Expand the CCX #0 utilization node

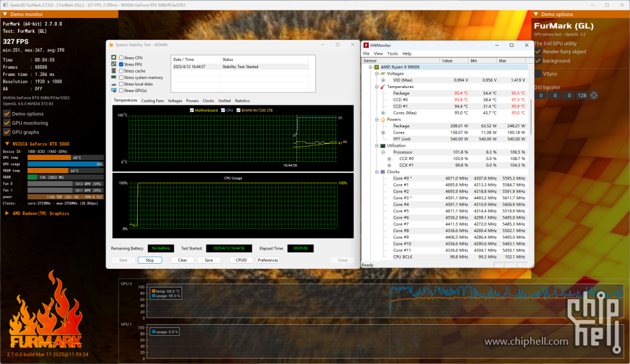coord(389,158)
